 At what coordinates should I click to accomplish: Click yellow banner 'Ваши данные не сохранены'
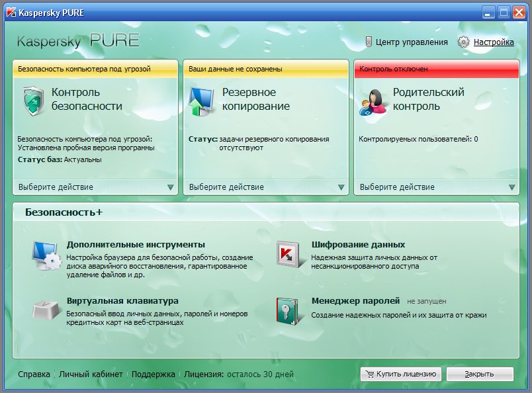click(265, 69)
